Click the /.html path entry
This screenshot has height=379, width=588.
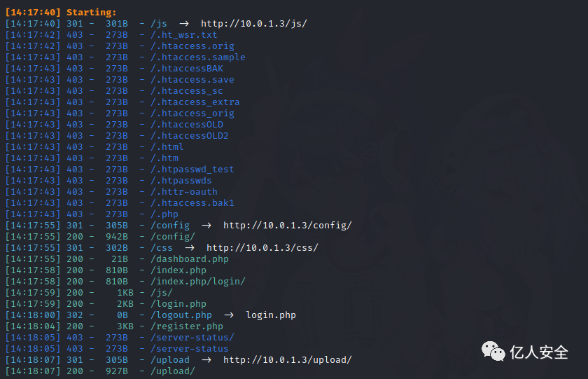tap(167, 147)
